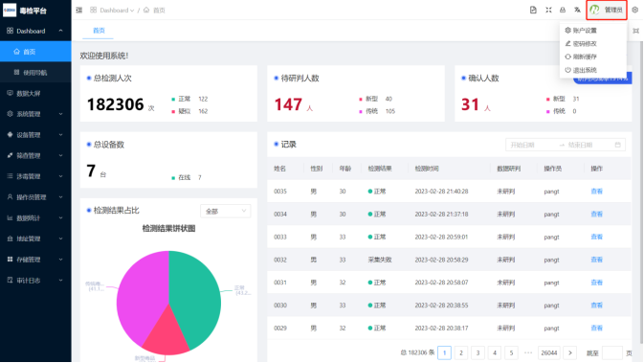
Task: Click 查看 link for record 0035
Action: point(596,192)
